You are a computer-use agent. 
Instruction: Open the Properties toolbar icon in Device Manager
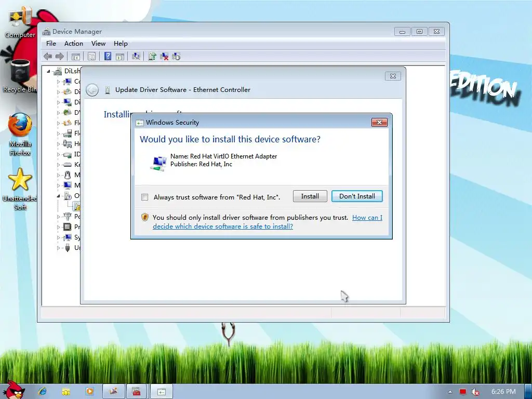pos(91,56)
